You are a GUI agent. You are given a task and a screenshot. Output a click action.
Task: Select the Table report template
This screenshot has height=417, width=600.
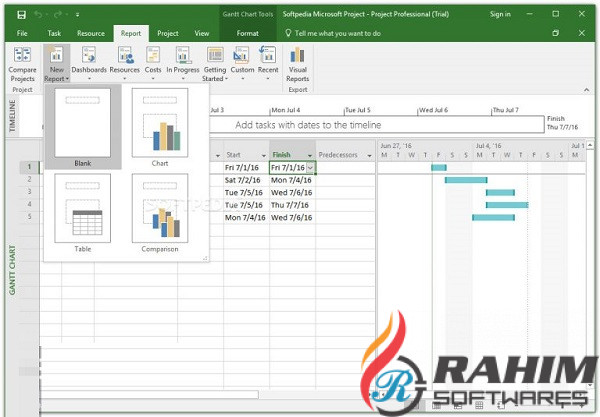[x=83, y=213]
